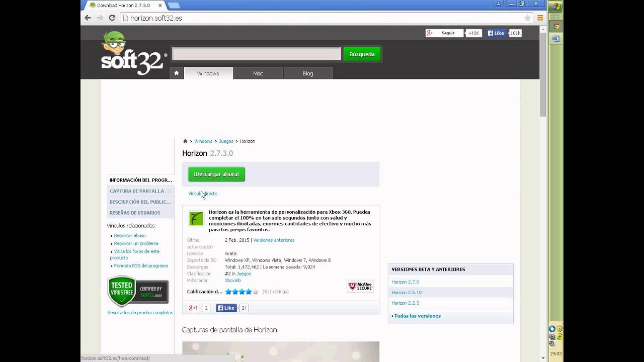Select the Word document taskbar button

[x=556, y=38]
